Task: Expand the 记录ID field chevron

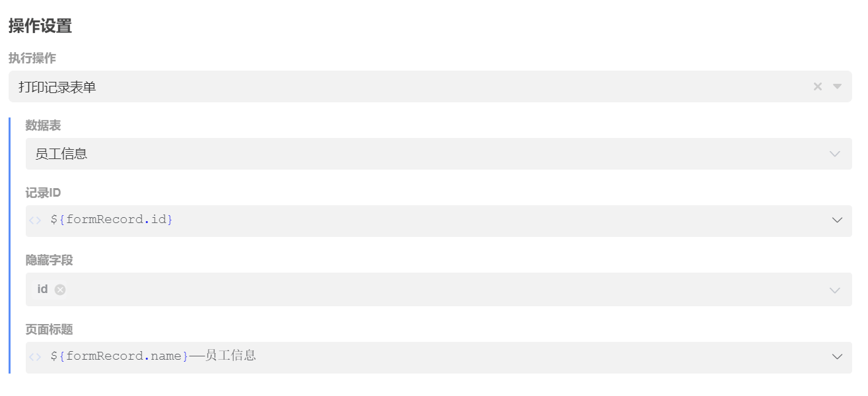Action: click(x=837, y=220)
